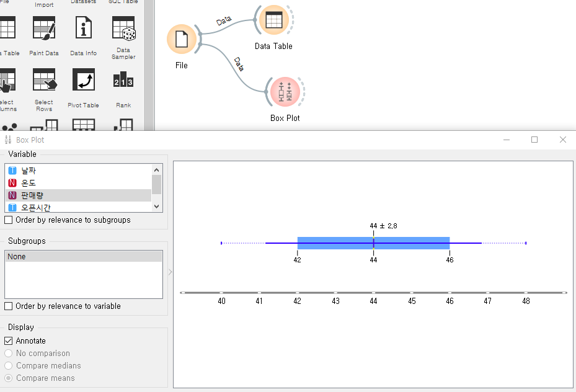Select the Compare means radio button
Image resolution: width=576 pixels, height=392 pixels.
9,378
